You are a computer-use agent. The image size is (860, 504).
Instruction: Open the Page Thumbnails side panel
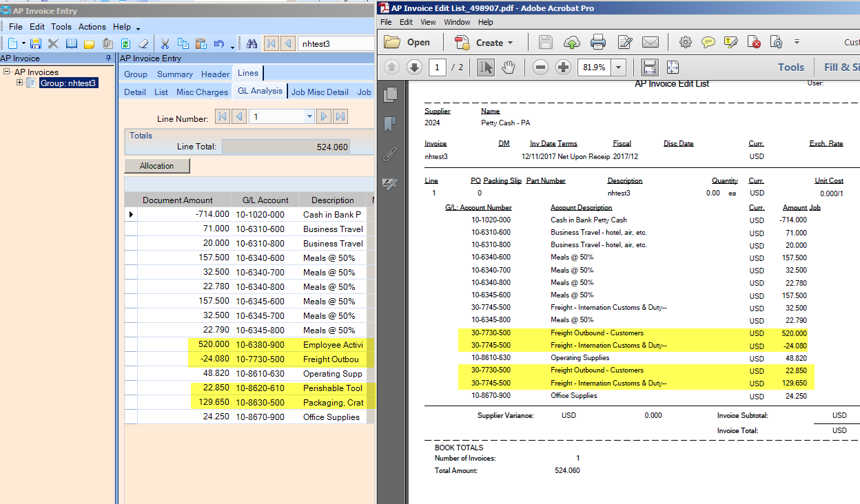[391, 94]
